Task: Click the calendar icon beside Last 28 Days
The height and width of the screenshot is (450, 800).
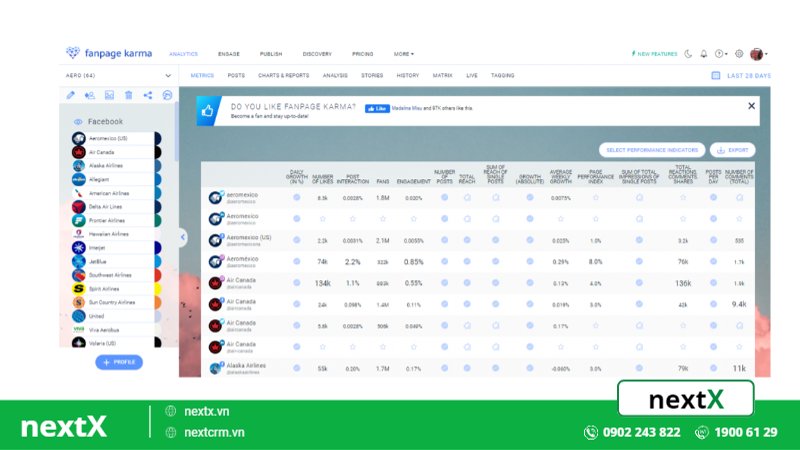Action: click(715, 75)
